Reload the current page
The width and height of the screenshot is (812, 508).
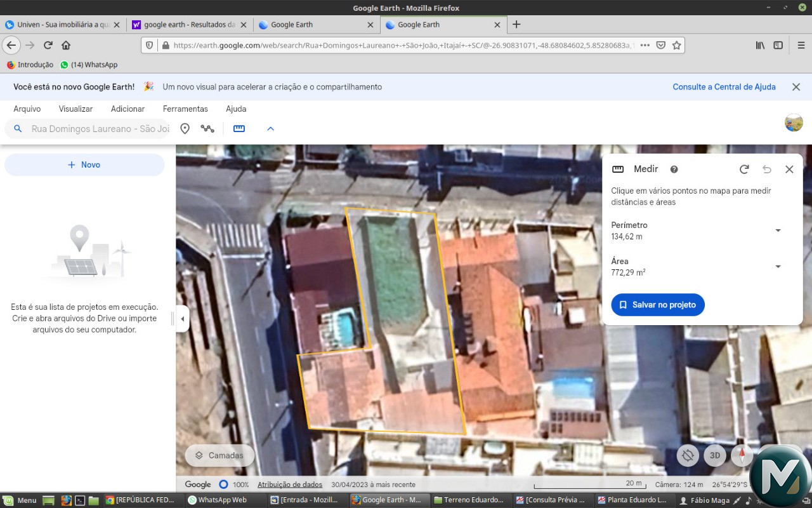click(48, 45)
